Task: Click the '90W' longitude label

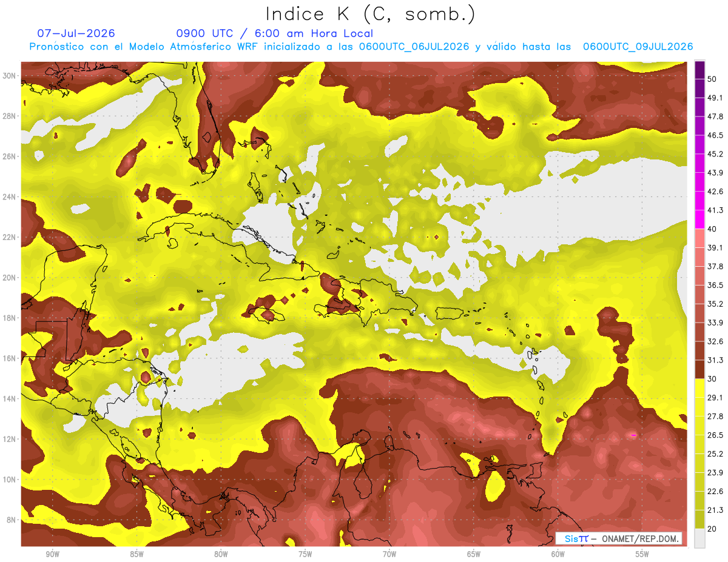Action: [53, 554]
